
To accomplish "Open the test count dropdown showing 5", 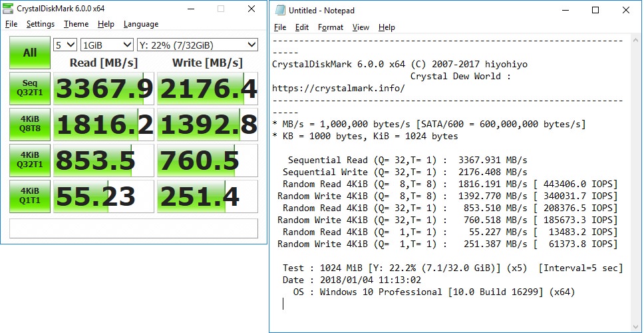I will [65, 45].
